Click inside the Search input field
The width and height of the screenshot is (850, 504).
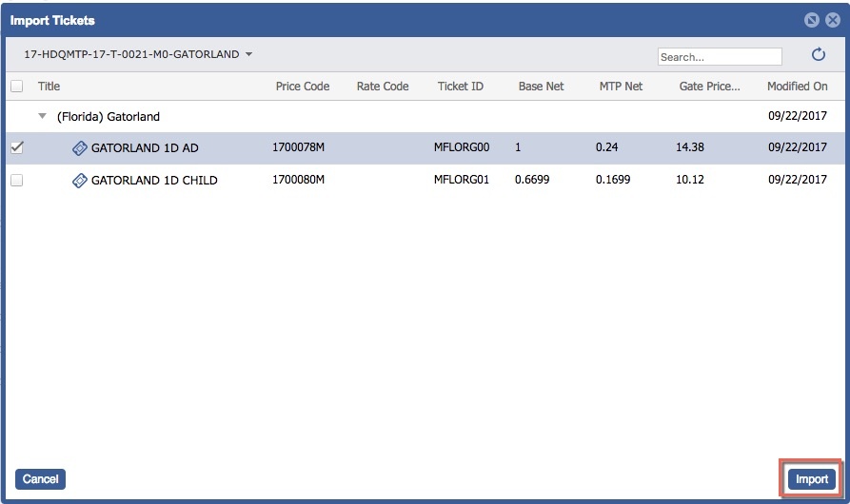(719, 57)
